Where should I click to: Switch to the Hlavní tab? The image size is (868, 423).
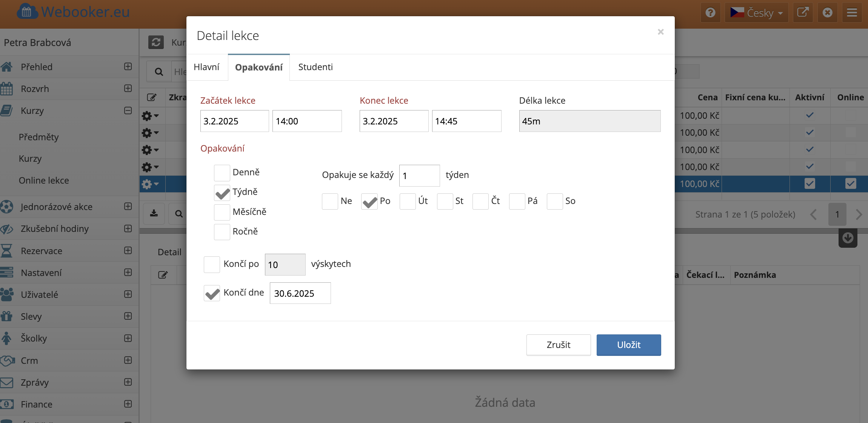206,67
